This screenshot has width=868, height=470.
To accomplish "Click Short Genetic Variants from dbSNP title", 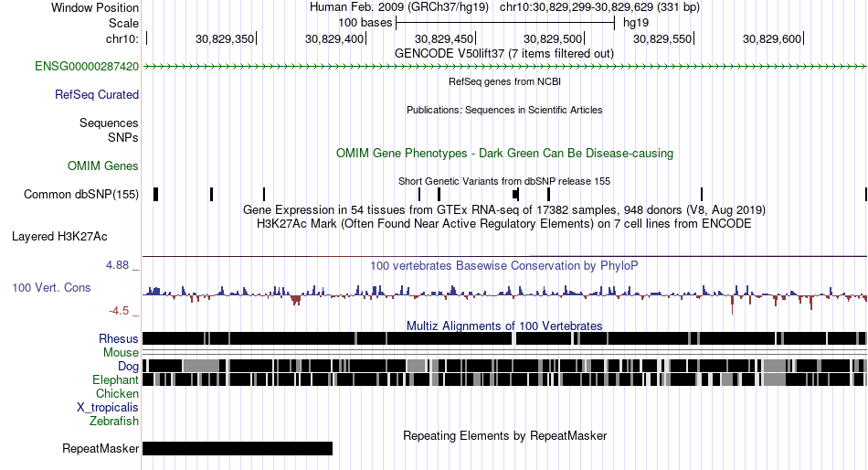I will (504, 181).
